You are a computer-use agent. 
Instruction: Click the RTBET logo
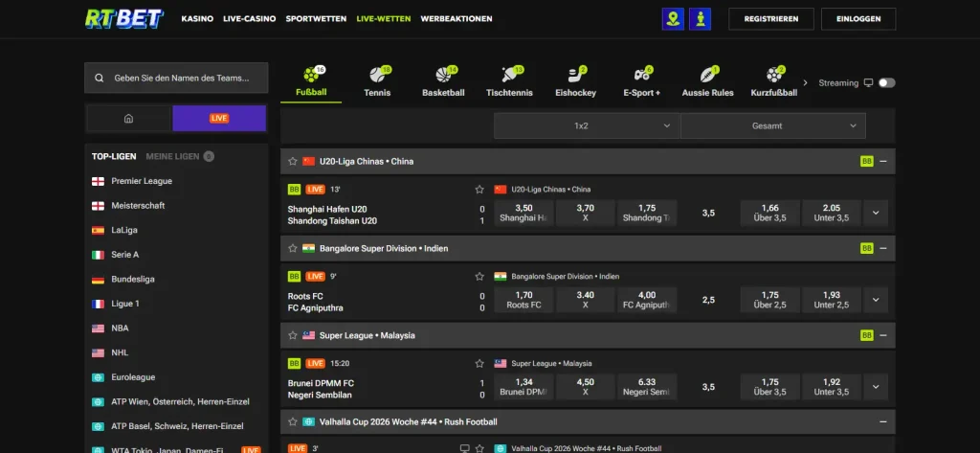point(123,19)
